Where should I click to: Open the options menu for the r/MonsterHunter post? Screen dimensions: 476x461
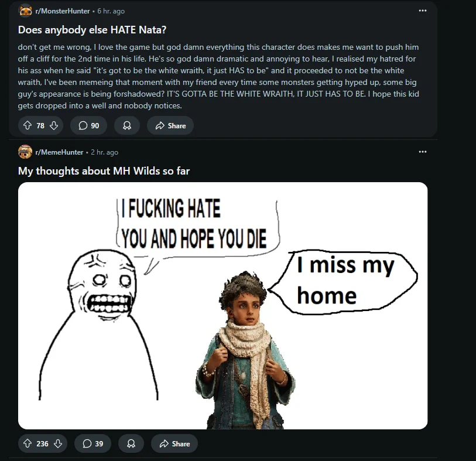pos(423,11)
